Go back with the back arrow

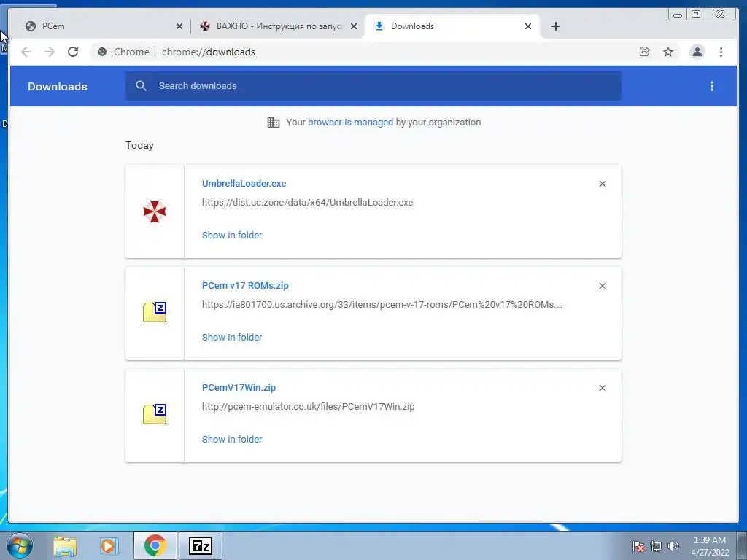click(26, 52)
